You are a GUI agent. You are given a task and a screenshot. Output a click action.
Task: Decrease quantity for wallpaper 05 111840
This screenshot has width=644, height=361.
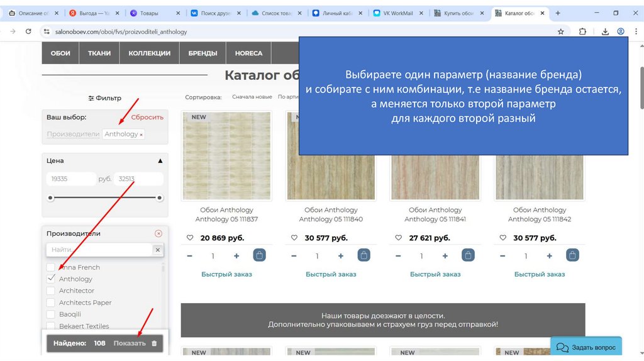[x=294, y=256]
